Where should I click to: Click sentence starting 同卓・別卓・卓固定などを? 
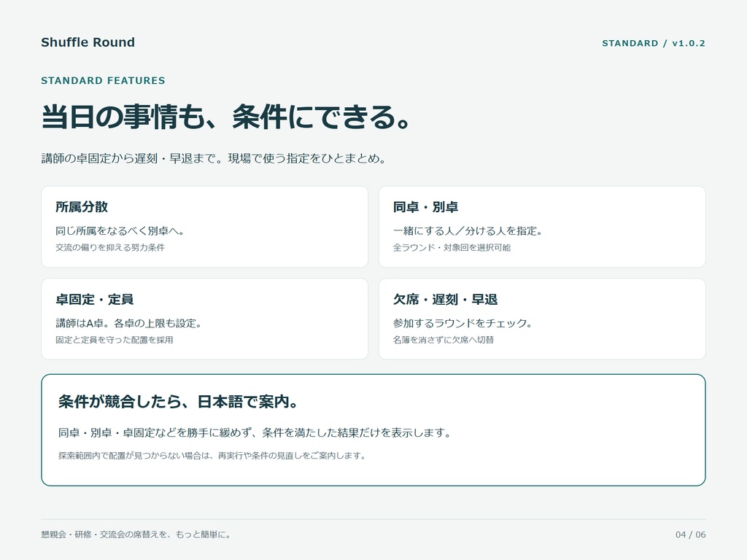[x=255, y=432]
